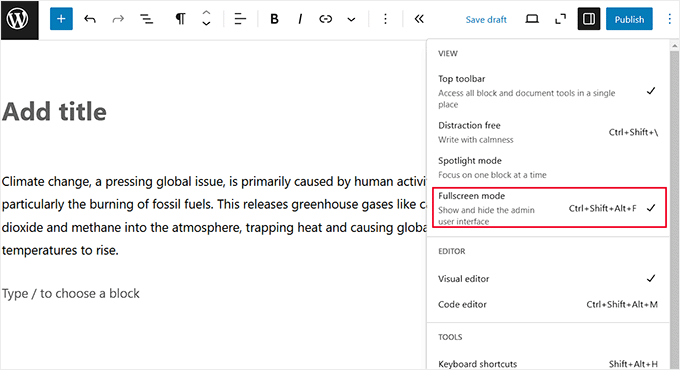This screenshot has height=370, width=680.
Task: Move the block up with up arrow
Action: point(206,13)
